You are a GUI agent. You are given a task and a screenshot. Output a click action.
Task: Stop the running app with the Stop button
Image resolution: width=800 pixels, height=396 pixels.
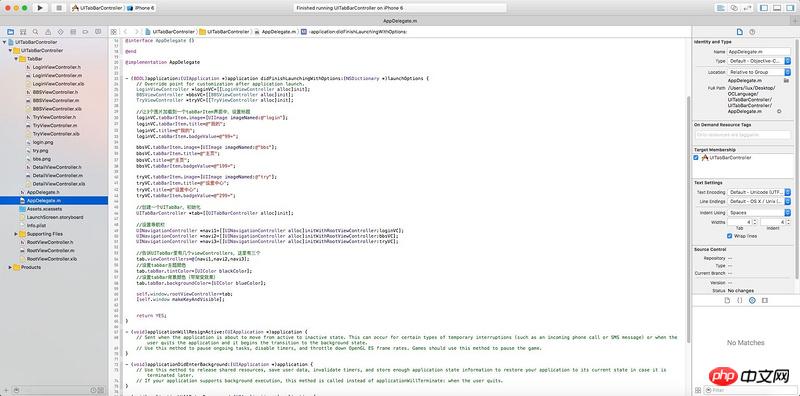pyautogui.click(x=59, y=8)
